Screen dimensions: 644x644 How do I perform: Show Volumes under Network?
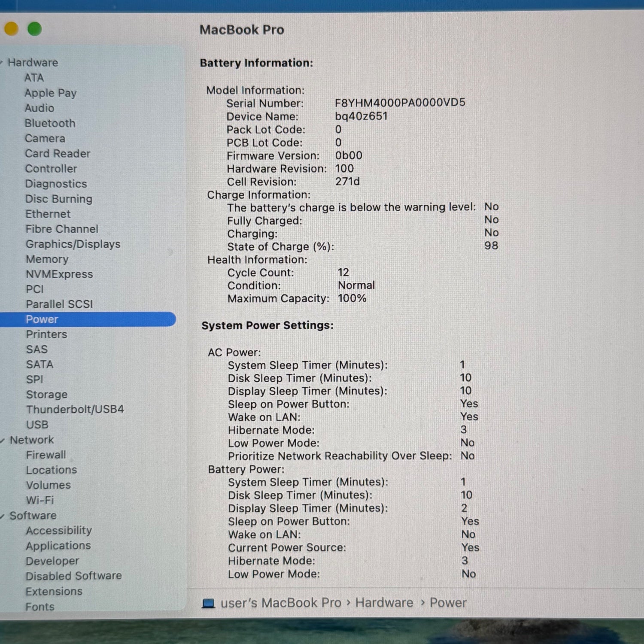pyautogui.click(x=49, y=485)
